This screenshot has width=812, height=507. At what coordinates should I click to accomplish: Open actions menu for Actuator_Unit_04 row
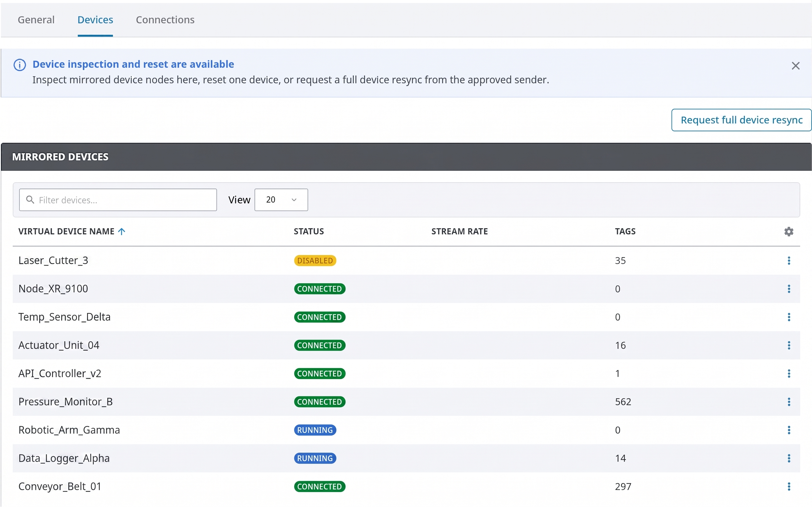(788, 345)
